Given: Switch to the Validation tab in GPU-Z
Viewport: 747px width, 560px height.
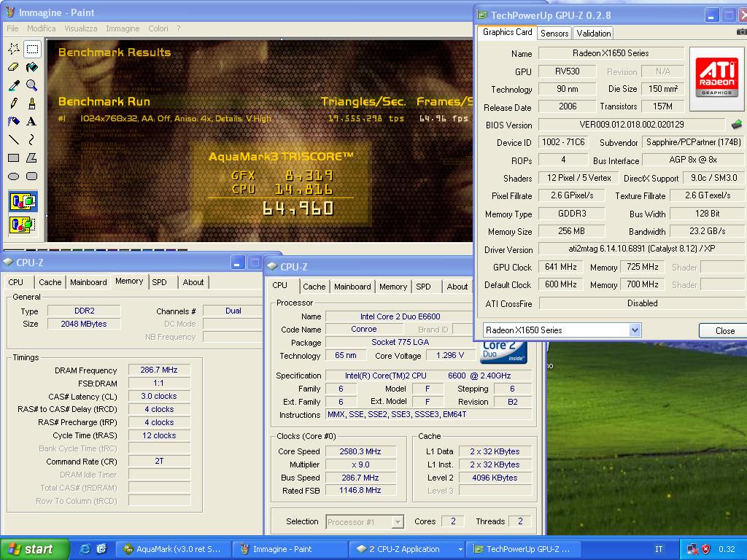Looking at the screenshot, I should (593, 34).
